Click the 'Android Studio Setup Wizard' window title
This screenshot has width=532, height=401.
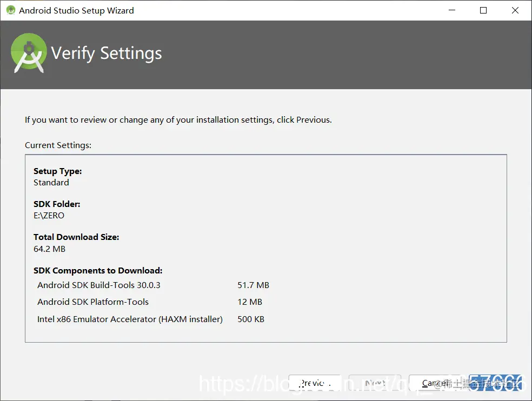pos(76,10)
